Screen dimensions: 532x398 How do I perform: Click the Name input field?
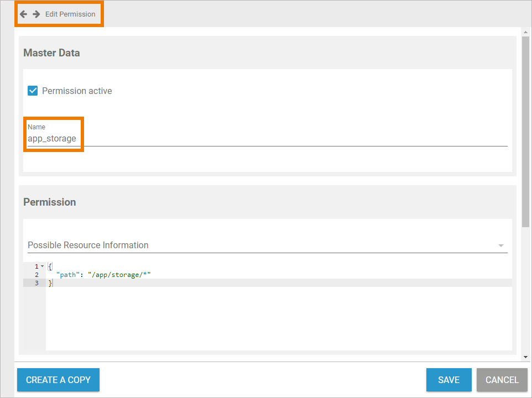267,139
